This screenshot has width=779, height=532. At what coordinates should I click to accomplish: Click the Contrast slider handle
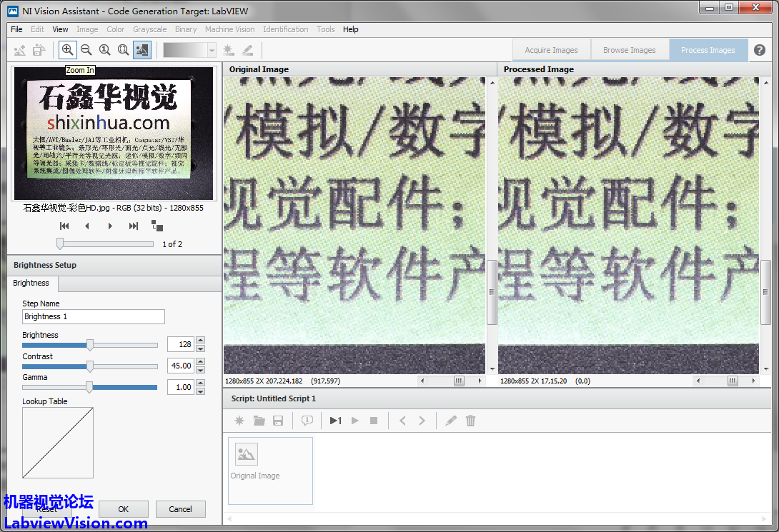tap(90, 366)
